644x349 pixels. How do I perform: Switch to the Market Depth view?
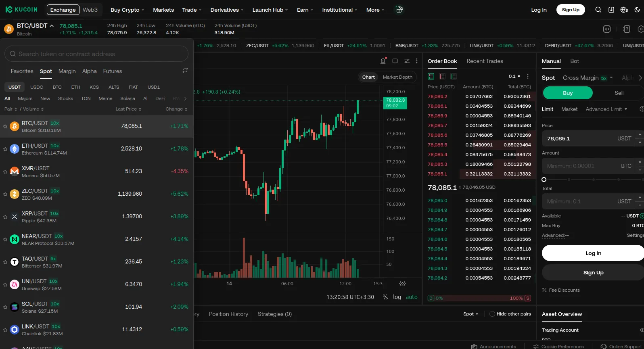coord(397,77)
